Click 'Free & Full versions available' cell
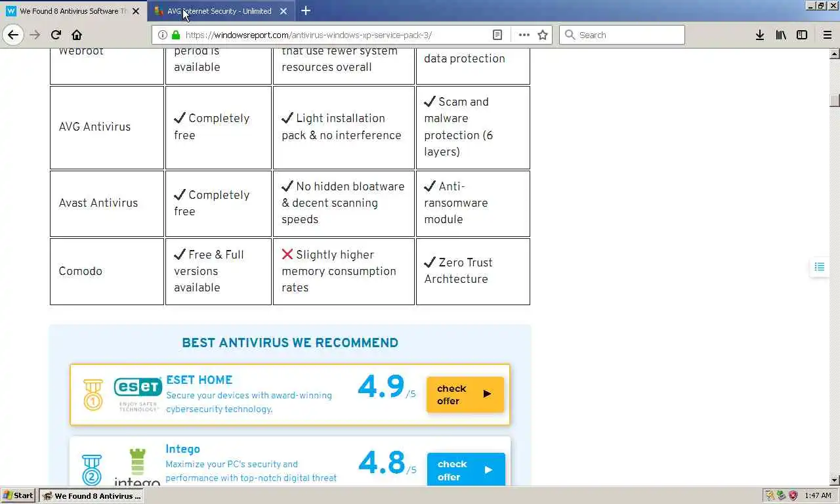 coord(219,271)
